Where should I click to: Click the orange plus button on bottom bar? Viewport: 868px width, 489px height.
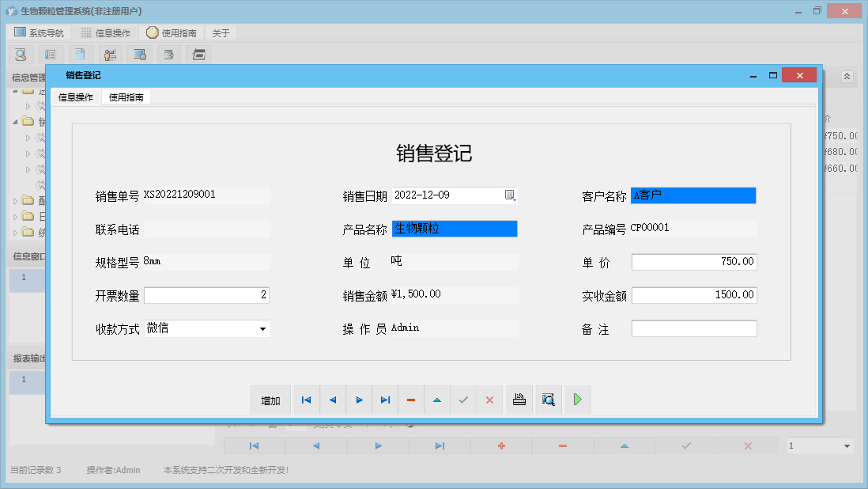[x=500, y=445]
